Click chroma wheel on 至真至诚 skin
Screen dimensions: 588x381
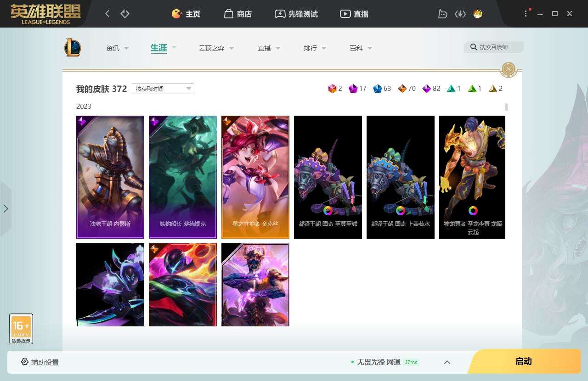[x=328, y=211]
